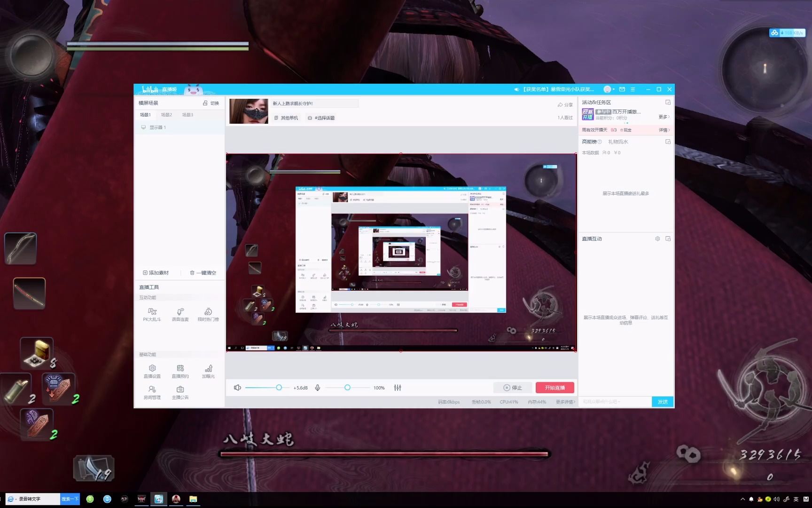Click the 码率:0kbps bitrate status text
Image resolution: width=812 pixels, height=508 pixels.
coord(449,402)
